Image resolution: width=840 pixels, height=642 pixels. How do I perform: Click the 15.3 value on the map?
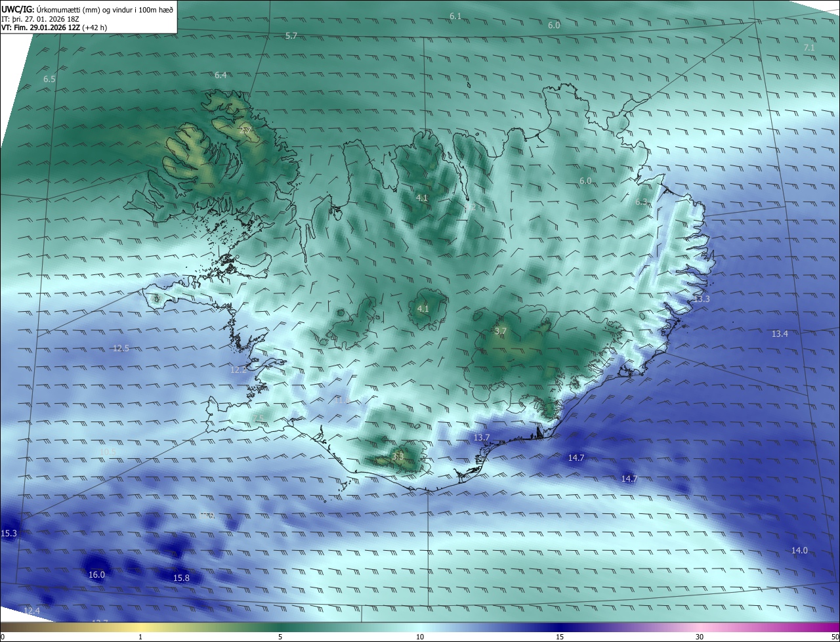9,534
